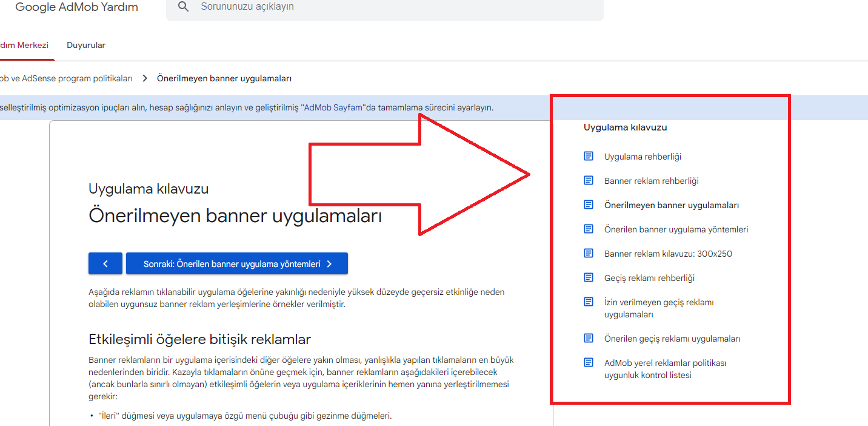Open the "AdMob Sayfam" link in banner
Screen dimensions: 868x426
click(x=333, y=108)
